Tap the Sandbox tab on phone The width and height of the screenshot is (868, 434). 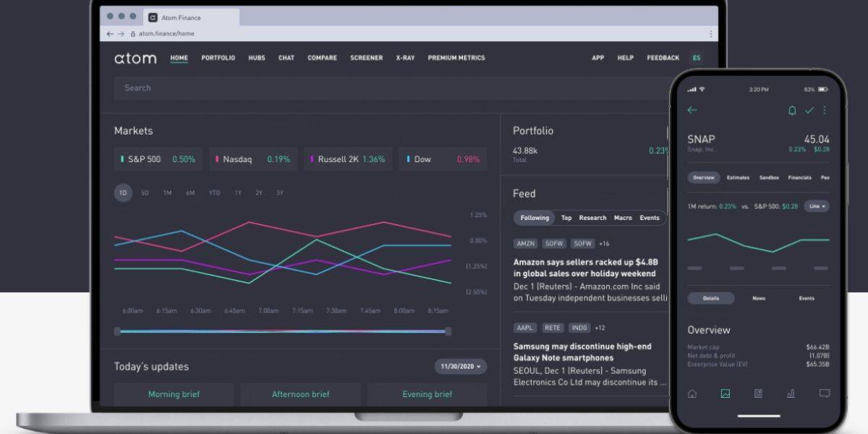point(769,177)
